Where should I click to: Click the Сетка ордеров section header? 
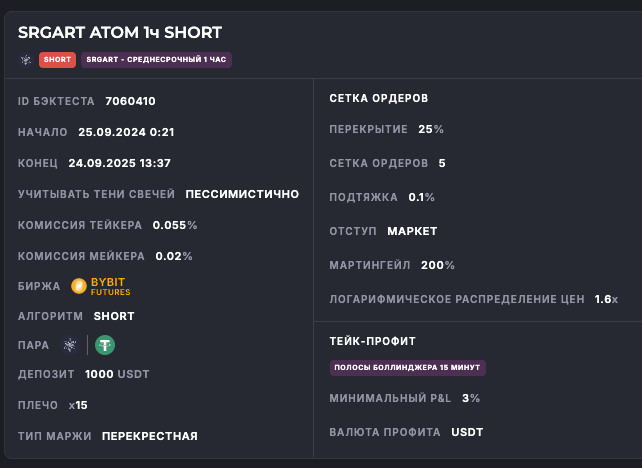(378, 98)
